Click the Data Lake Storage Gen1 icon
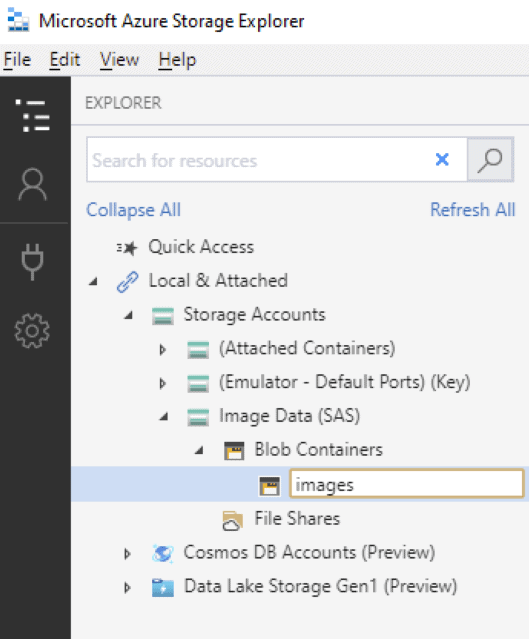 163,588
